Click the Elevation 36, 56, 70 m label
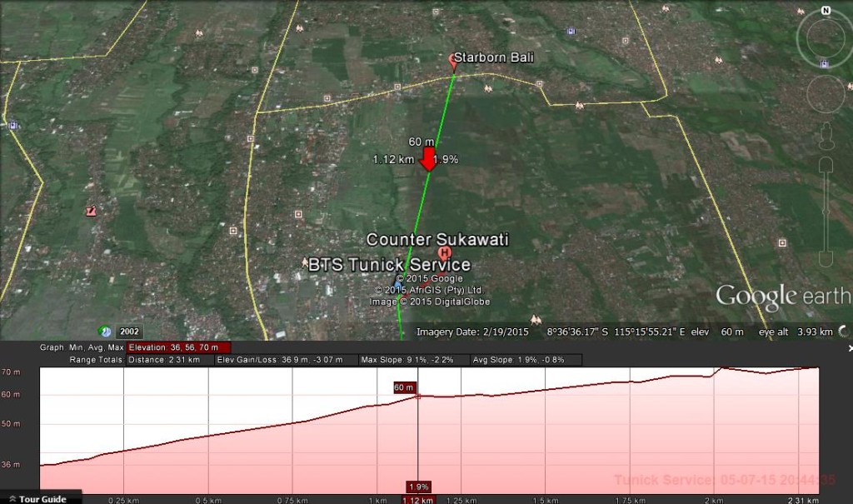This screenshot has height=504, width=853. [x=178, y=347]
